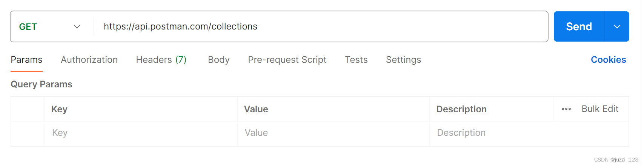
Task: Click the empty Key parameter field
Action: 141,133
